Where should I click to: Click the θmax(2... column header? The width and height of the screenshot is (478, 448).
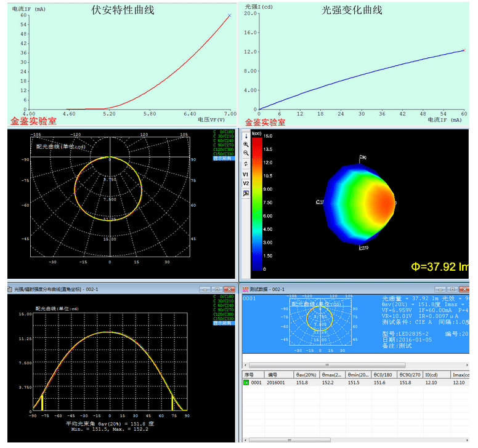(333, 375)
